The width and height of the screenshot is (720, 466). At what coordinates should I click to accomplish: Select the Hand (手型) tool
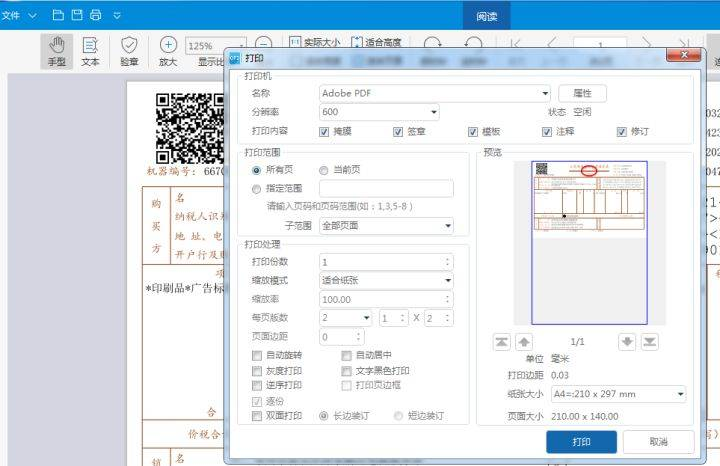[57, 51]
